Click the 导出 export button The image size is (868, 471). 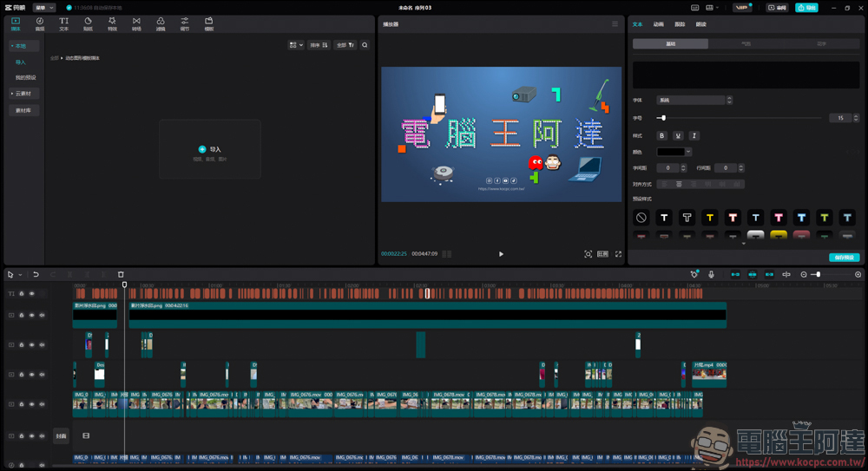coord(806,8)
